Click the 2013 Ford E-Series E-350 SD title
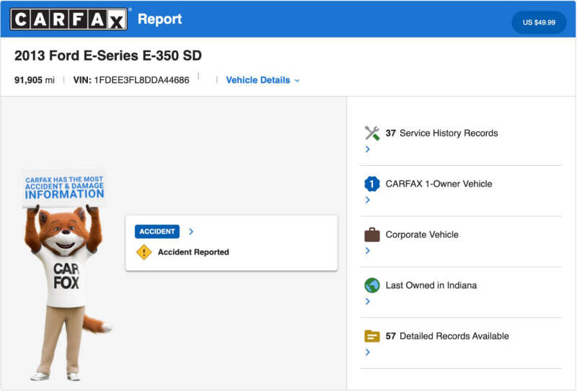 [x=108, y=55]
